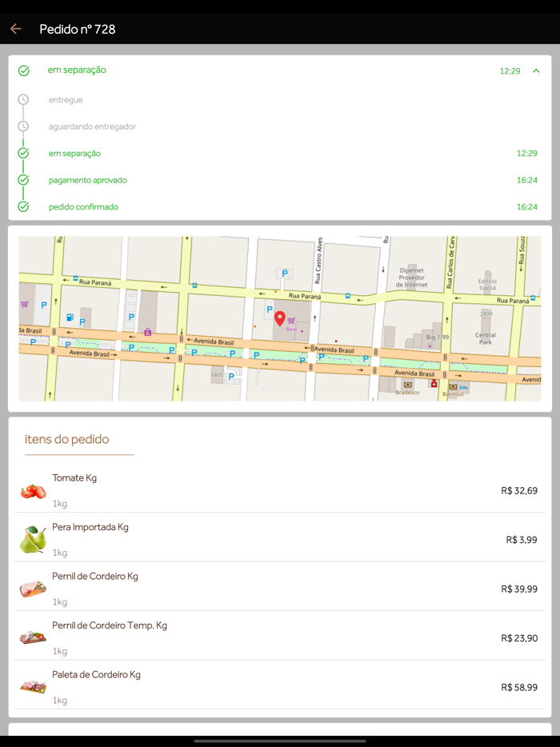This screenshot has height=747, width=560.
Task: Click 'Dipelnet Provedor de Internet' map label
Action: [412, 278]
